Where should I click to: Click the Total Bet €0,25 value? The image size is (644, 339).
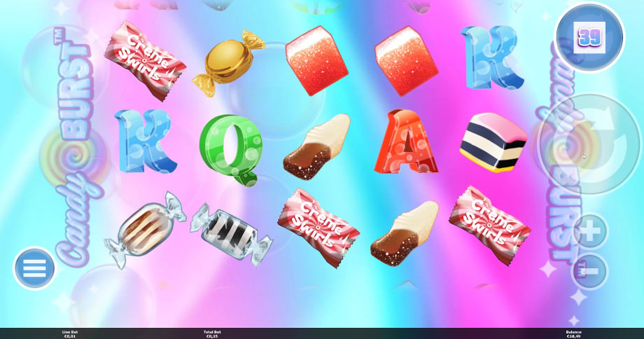212,333
